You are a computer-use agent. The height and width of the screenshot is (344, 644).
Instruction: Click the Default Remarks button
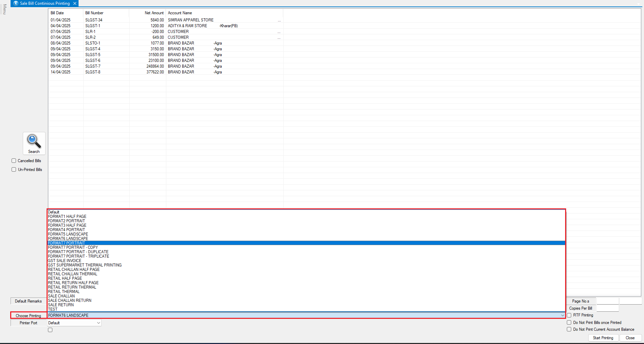(x=28, y=301)
